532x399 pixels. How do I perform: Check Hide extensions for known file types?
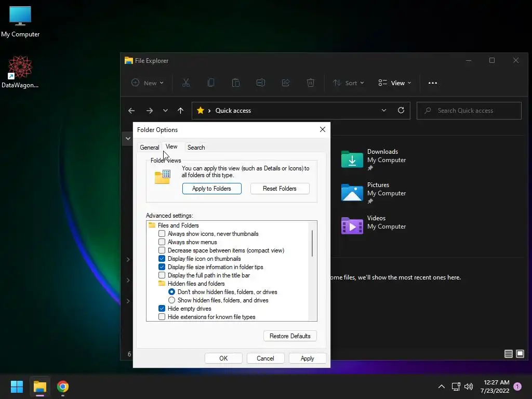pos(162,317)
